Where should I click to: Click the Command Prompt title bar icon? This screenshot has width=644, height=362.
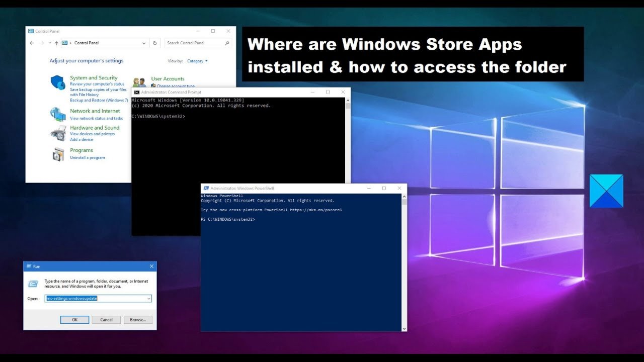point(136,92)
